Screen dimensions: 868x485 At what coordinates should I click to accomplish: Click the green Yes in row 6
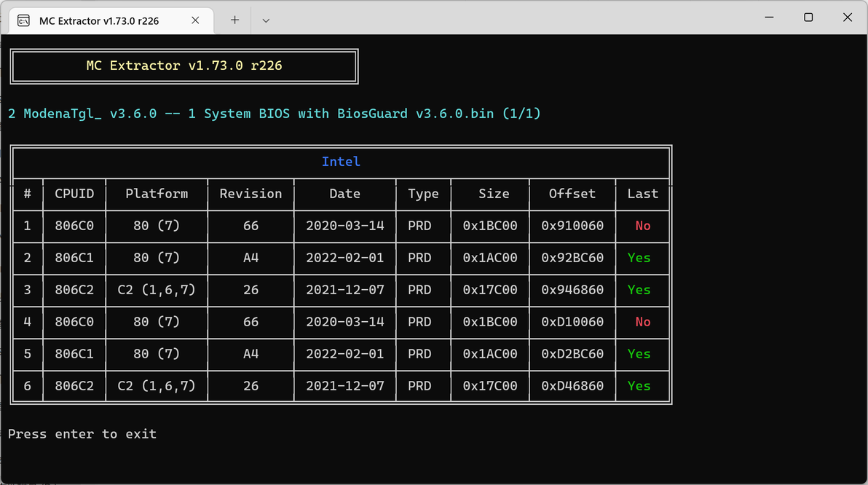(x=639, y=386)
